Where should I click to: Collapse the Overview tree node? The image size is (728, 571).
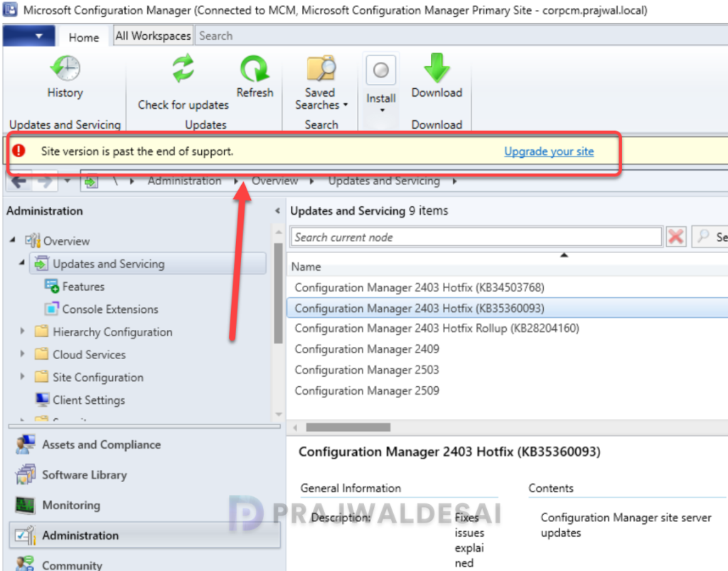[x=13, y=240]
